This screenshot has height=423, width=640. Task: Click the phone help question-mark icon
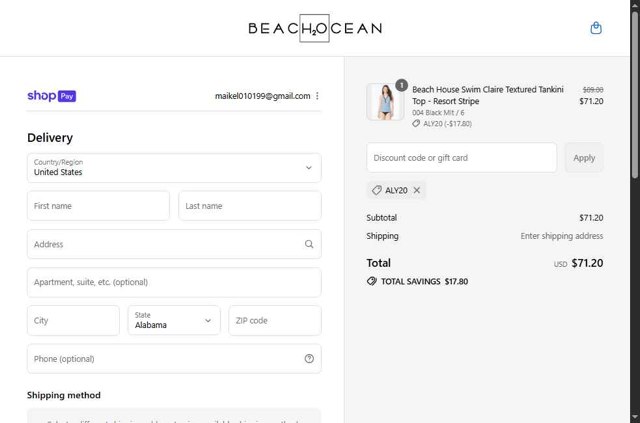coord(309,358)
